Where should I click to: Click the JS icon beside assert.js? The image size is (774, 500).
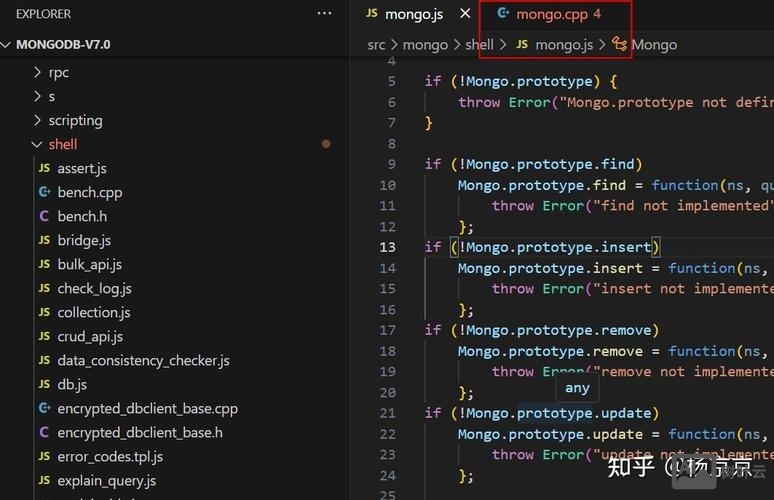44,168
